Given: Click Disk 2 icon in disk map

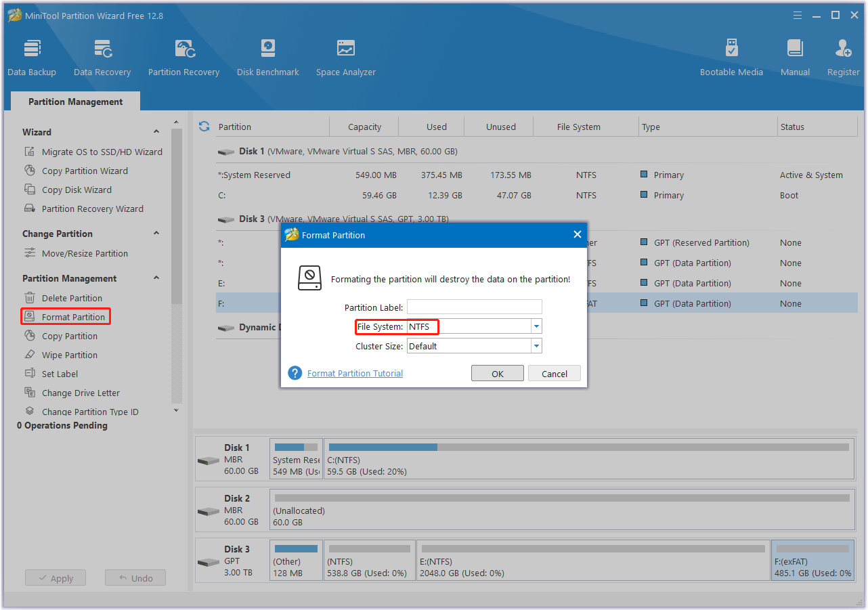Looking at the screenshot, I should (x=209, y=511).
